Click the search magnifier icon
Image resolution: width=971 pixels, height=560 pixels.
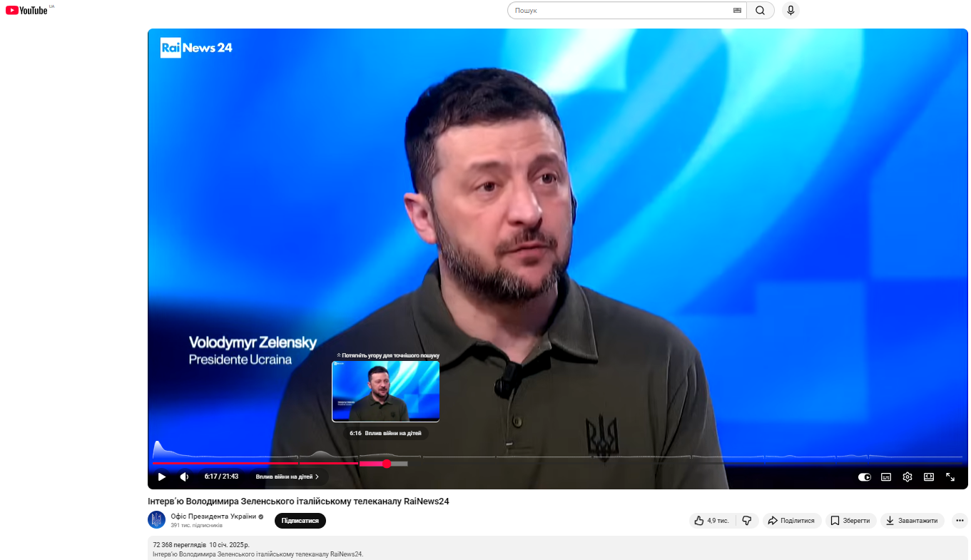point(760,10)
